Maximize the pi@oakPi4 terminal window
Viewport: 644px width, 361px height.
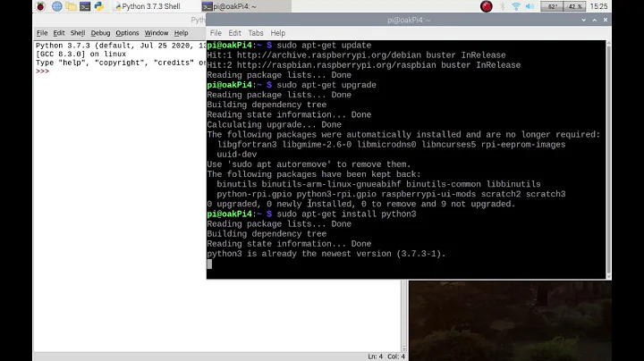594,20
